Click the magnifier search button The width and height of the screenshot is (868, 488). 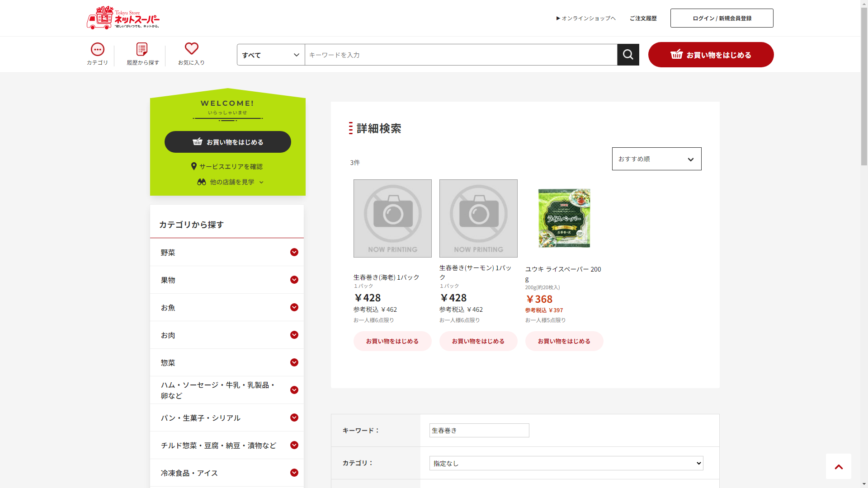pyautogui.click(x=628, y=55)
